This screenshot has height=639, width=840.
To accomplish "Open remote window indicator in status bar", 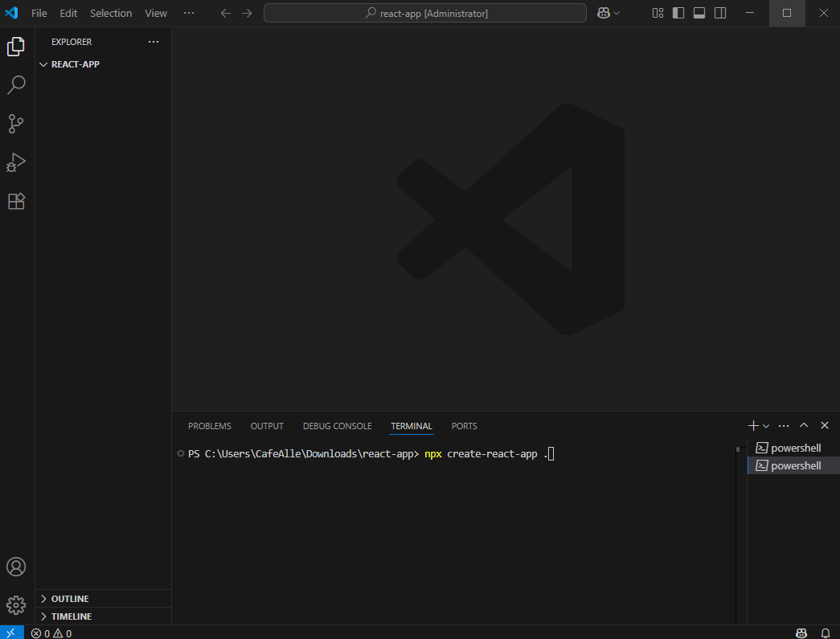I will [x=12, y=633].
